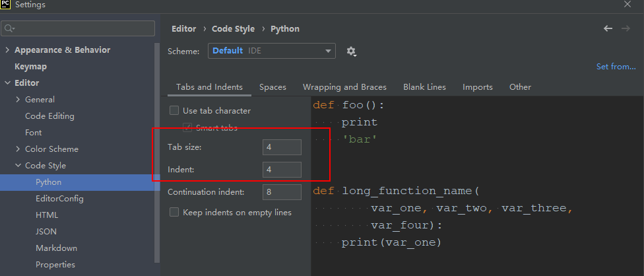The width and height of the screenshot is (644, 276).
Task: Click the search magnifier icon
Action: click(9, 28)
